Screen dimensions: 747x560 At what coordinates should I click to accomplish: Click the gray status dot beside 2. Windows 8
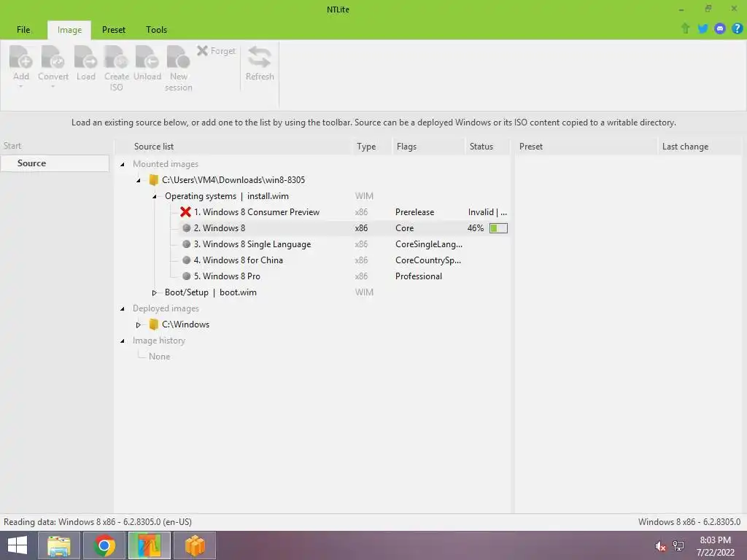pyautogui.click(x=187, y=228)
